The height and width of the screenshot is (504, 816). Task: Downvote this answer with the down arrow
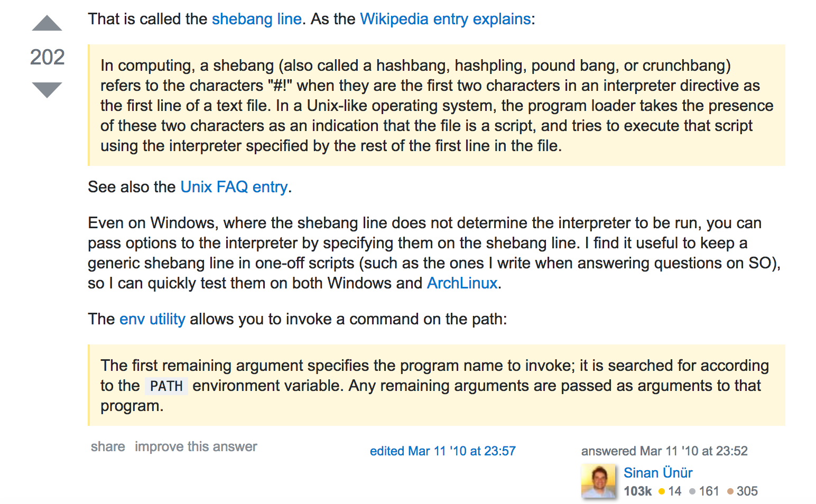(x=47, y=89)
